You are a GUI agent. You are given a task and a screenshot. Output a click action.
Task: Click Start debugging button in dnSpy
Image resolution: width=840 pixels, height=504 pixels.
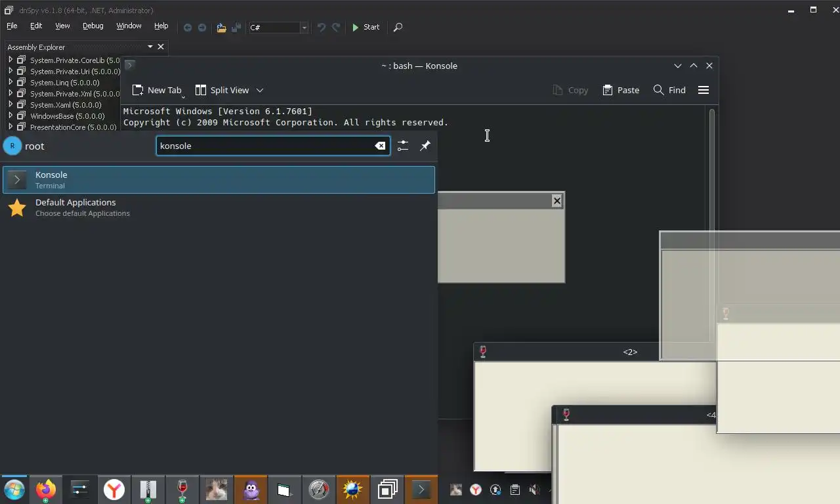[366, 28]
